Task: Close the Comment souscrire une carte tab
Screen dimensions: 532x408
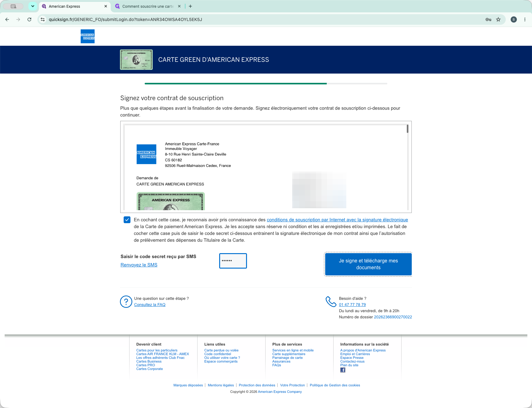Action: click(179, 6)
